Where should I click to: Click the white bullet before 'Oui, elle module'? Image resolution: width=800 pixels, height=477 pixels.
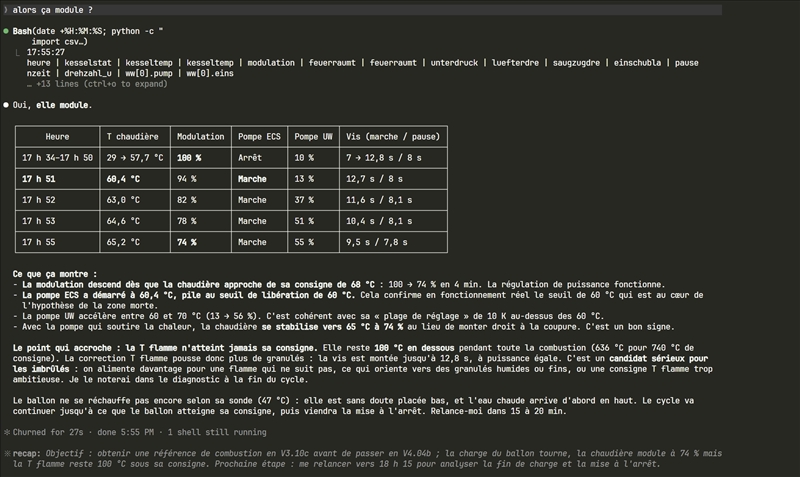click(x=6, y=105)
